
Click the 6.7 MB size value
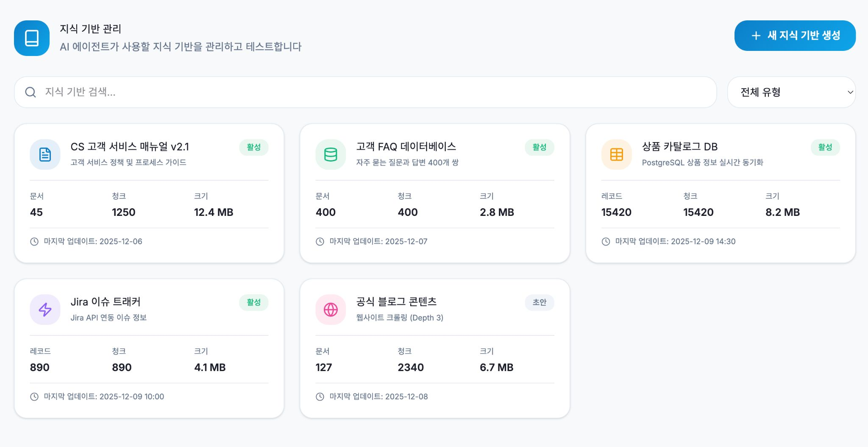coord(496,367)
